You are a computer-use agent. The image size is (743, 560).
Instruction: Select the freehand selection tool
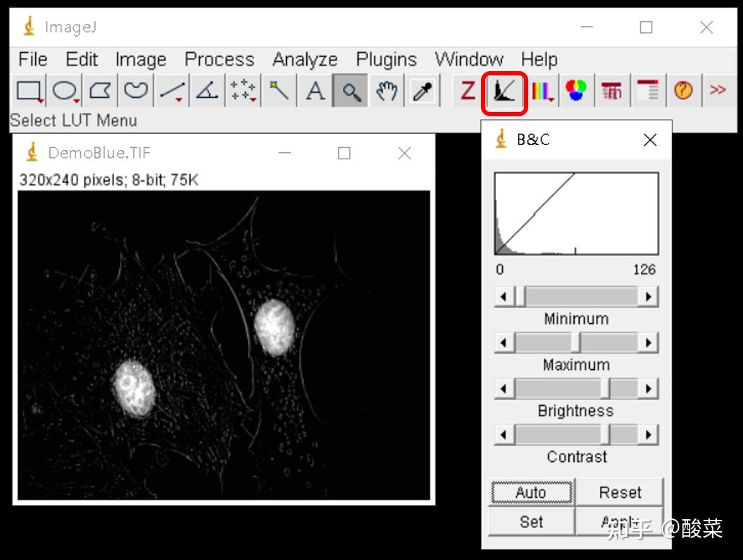click(135, 90)
